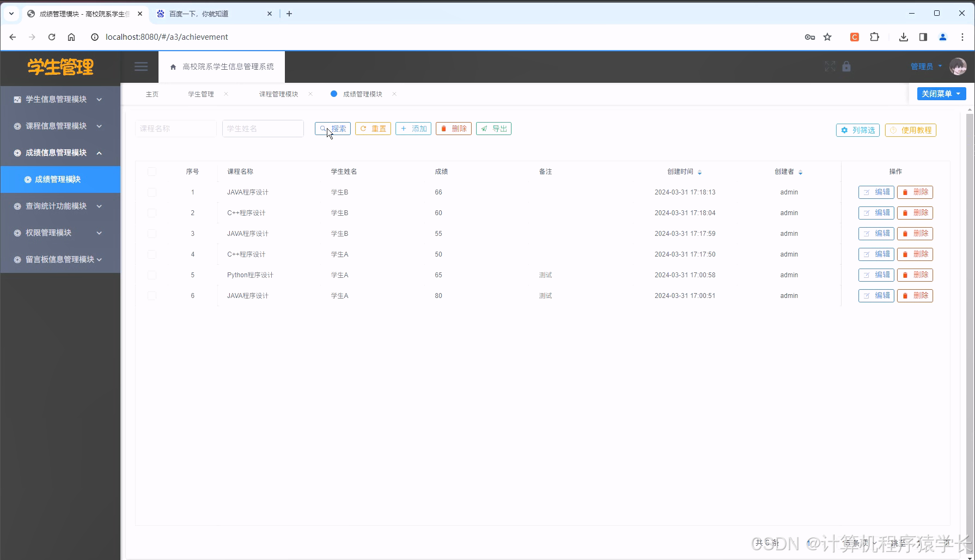The width and height of the screenshot is (975, 560).
Task: Expand 查询统计功能模块 sidebar menu
Action: tap(60, 206)
